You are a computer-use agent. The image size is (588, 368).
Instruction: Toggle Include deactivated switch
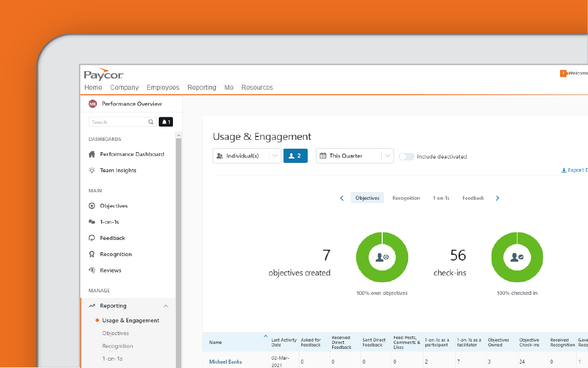tap(406, 157)
